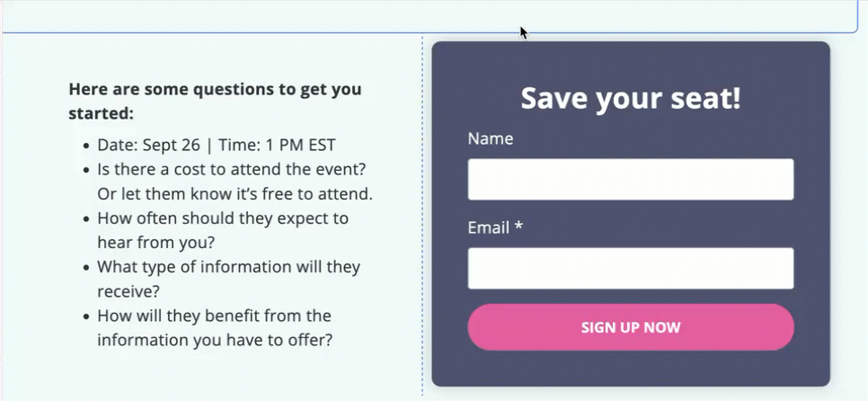Select the blue-outlined block above the columns

270,16
